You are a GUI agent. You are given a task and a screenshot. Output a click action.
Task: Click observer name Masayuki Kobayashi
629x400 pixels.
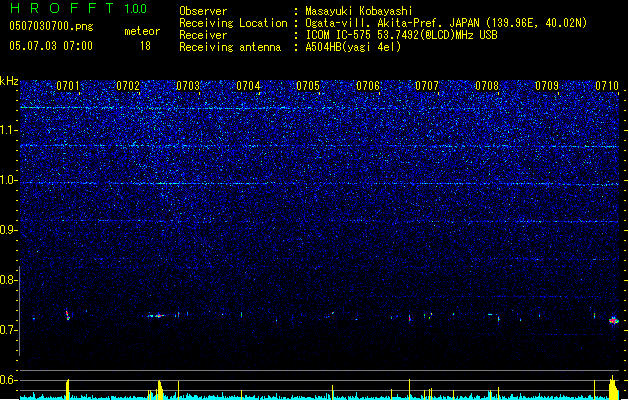[359, 11]
